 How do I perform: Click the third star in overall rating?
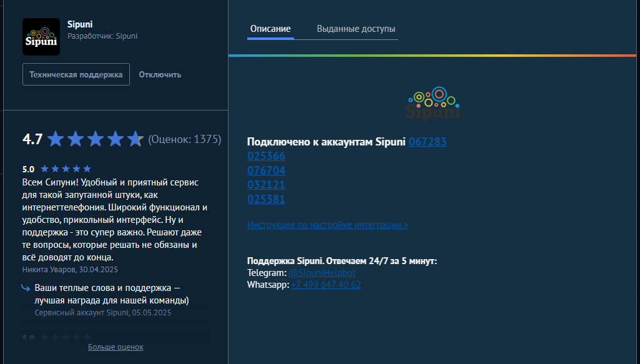pyautogui.click(x=96, y=139)
